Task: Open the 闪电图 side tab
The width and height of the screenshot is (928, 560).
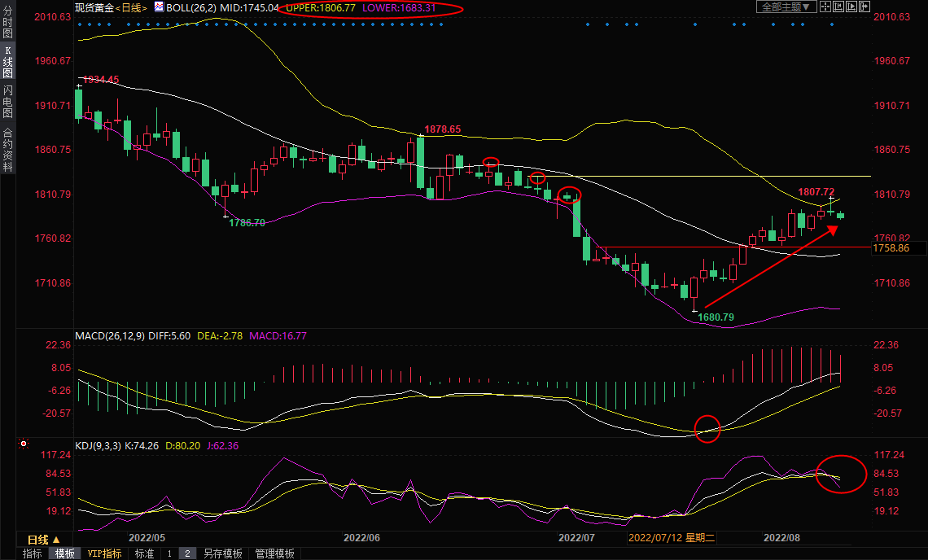Action: [x=7, y=103]
